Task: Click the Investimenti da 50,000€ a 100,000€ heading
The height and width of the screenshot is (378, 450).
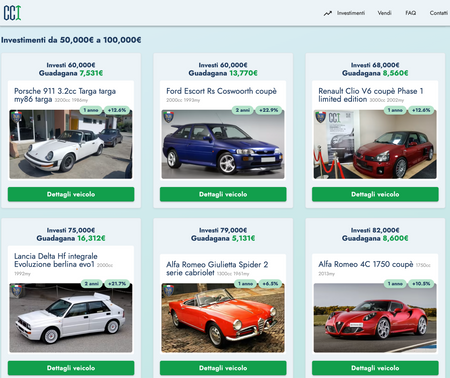Action: point(71,40)
